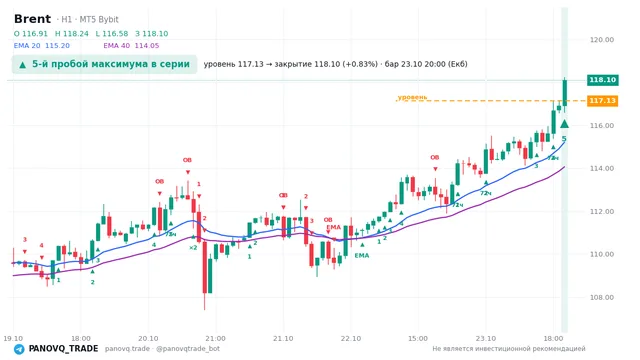Select the EMA 40 legend label
Screen dimensions: 640x360
(x=117, y=46)
